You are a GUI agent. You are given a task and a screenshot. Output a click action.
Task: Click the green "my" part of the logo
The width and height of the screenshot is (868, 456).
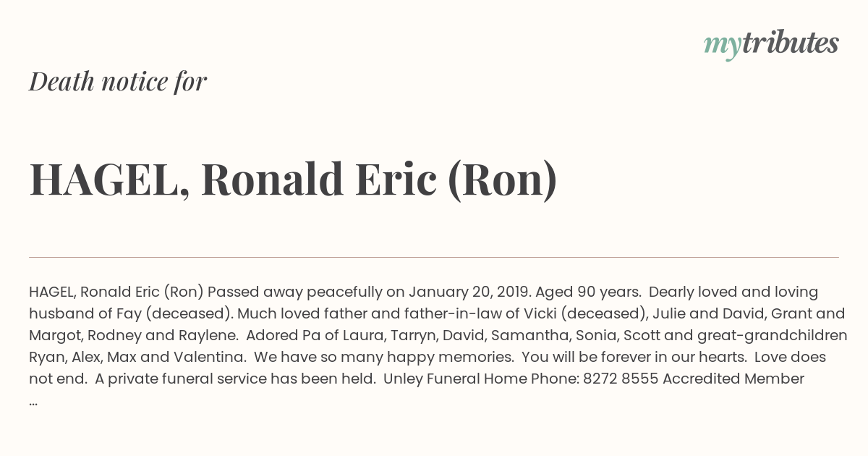tap(722, 46)
